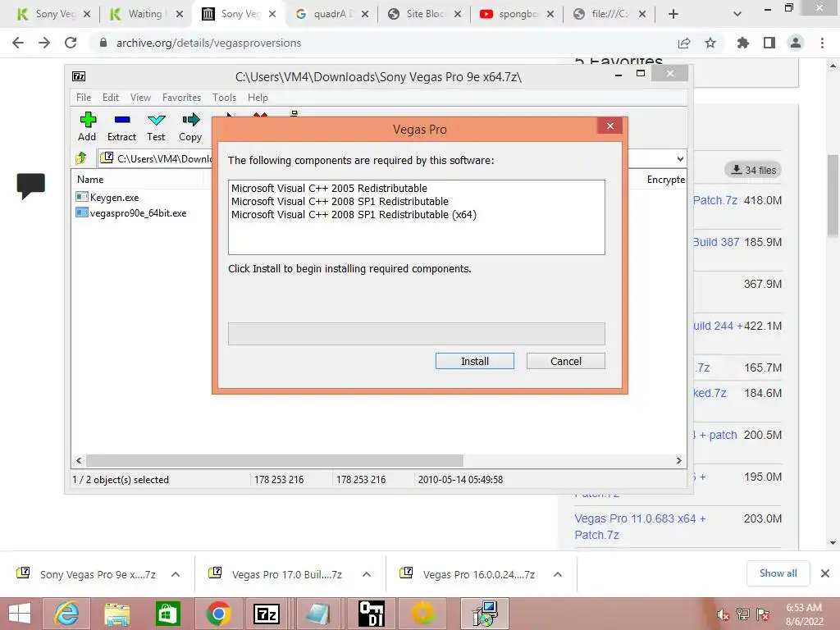Open Chrome profile avatar
Image resolution: width=840 pixels, height=630 pixels.
[x=796, y=43]
